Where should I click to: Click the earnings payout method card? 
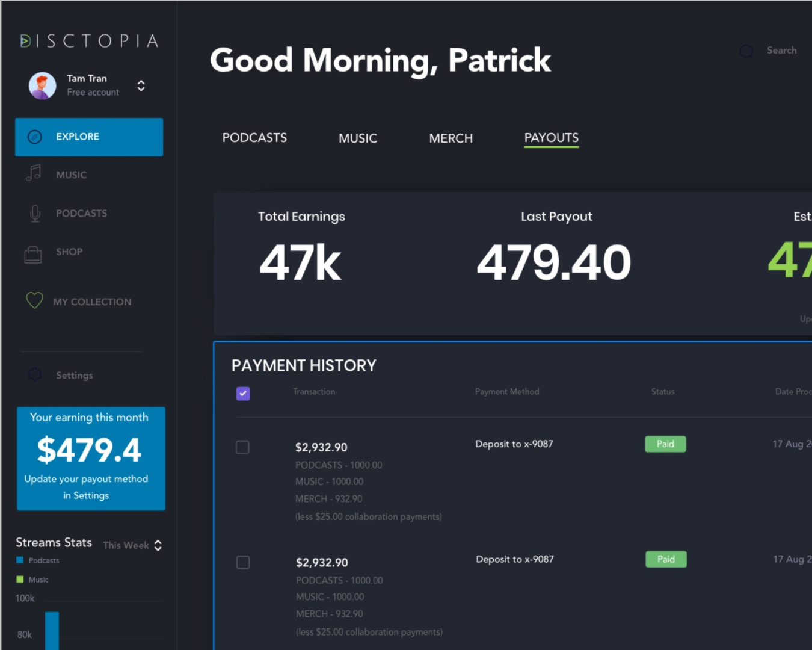click(x=91, y=459)
